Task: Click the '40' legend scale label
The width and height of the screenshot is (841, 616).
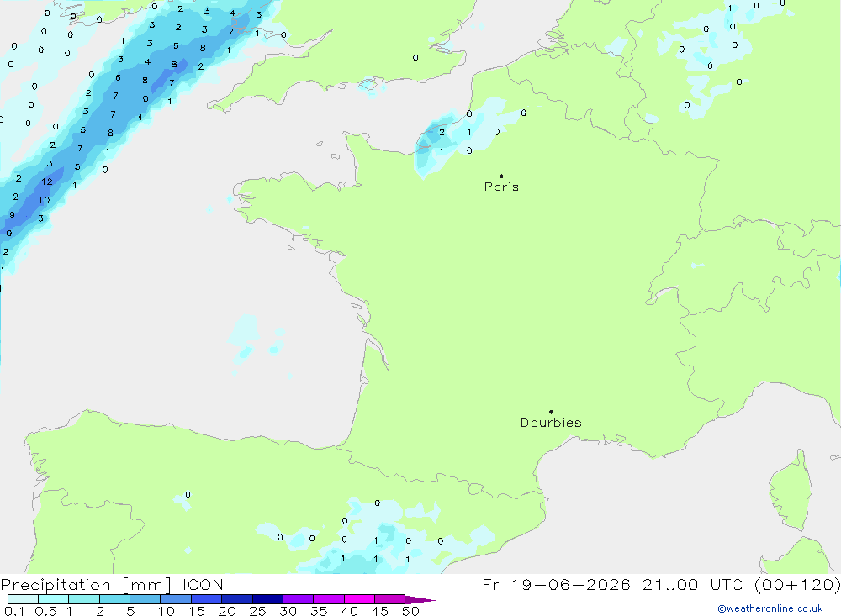Action: tap(349, 611)
